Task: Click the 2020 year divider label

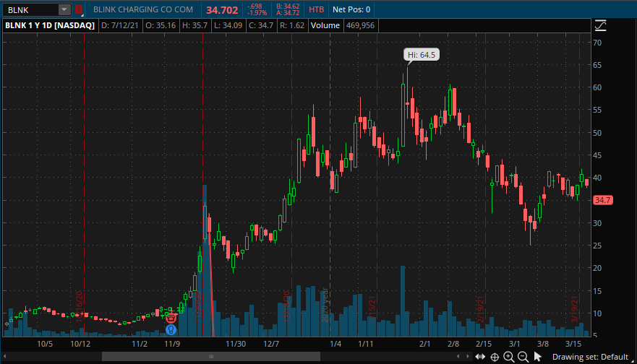Action: pyautogui.click(x=325, y=305)
